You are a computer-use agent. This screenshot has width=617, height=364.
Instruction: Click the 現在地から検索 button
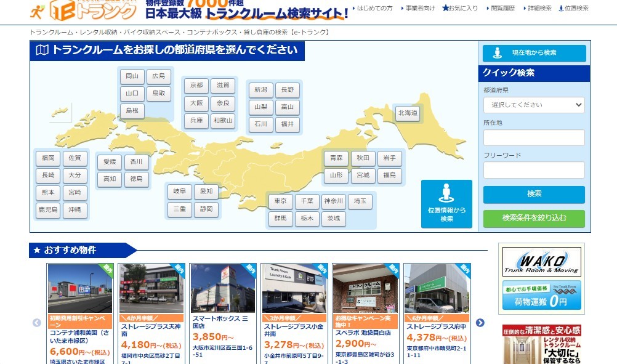pyautogui.click(x=534, y=53)
